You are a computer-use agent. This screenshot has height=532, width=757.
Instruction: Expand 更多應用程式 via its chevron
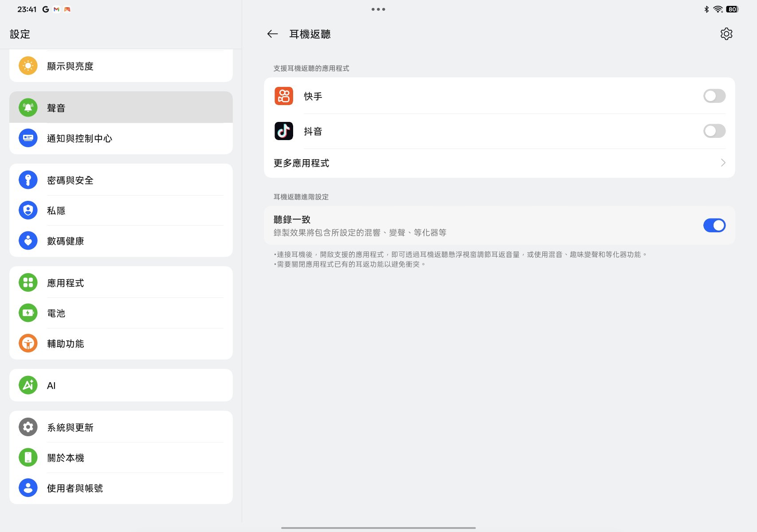(723, 163)
